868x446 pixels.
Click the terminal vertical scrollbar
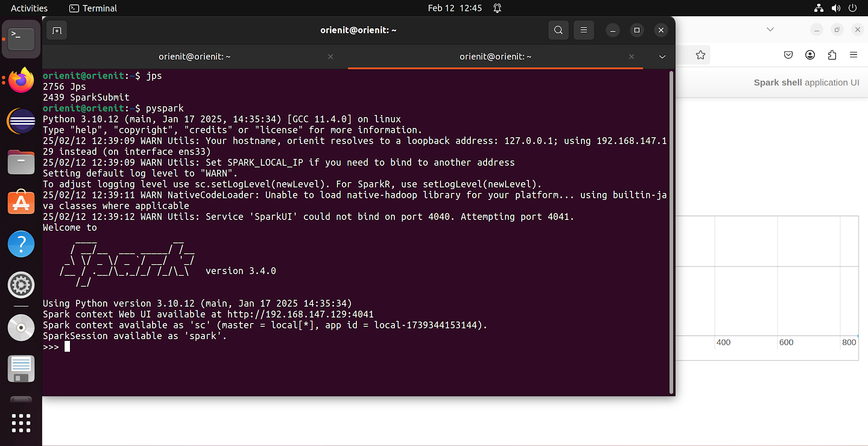[672, 232]
